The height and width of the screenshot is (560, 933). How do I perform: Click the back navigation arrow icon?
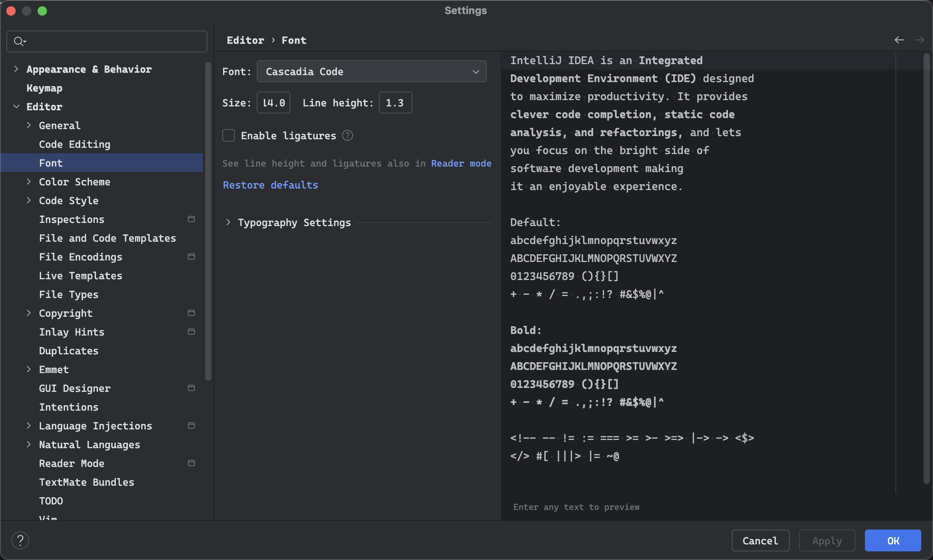point(899,40)
